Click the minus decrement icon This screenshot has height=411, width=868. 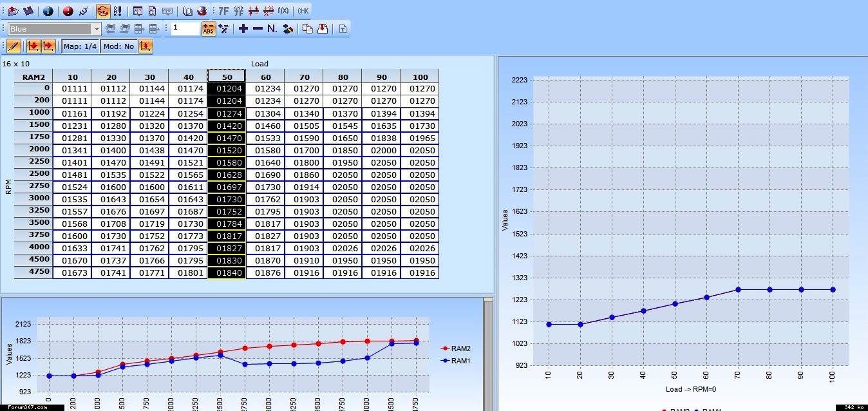tap(258, 28)
